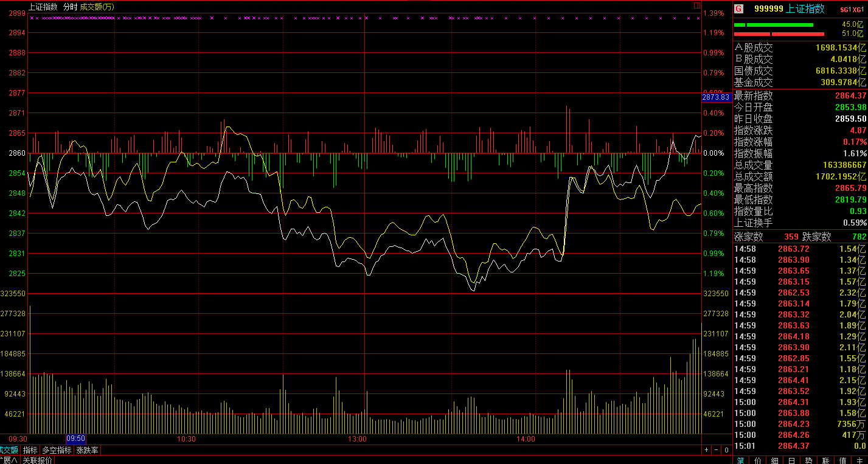Click the 指数量比 value 0.93
The image size is (868, 464).
pos(858,211)
